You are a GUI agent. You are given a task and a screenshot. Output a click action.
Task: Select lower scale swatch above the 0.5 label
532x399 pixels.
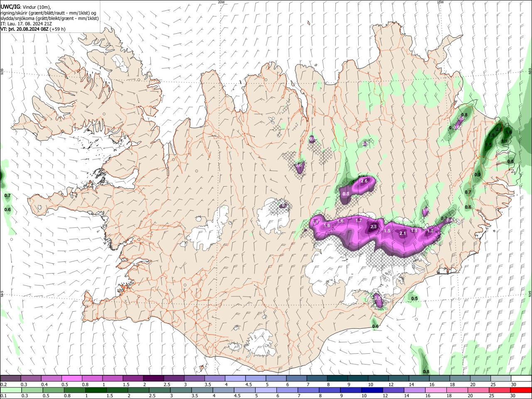(53, 390)
